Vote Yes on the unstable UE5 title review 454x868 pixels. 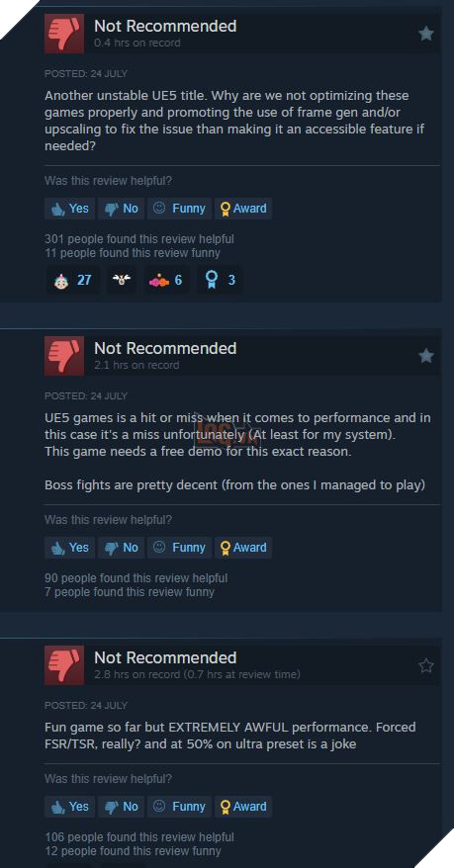pyautogui.click(x=70, y=209)
